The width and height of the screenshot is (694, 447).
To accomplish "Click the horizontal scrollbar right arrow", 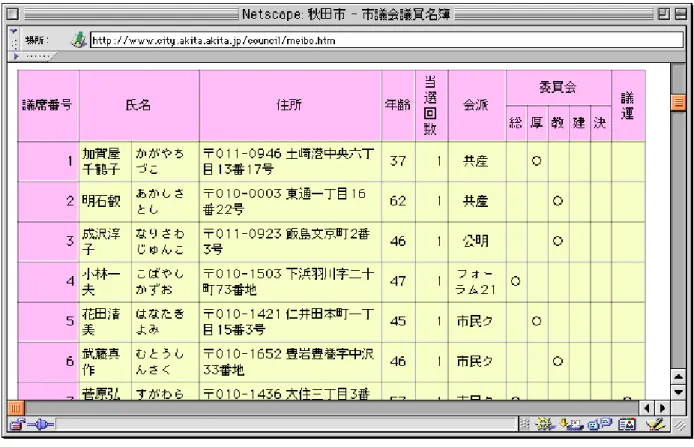I will pos(663,408).
